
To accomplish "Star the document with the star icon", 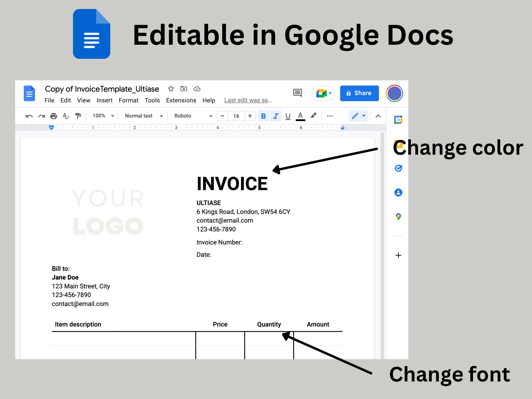I will click(x=171, y=89).
